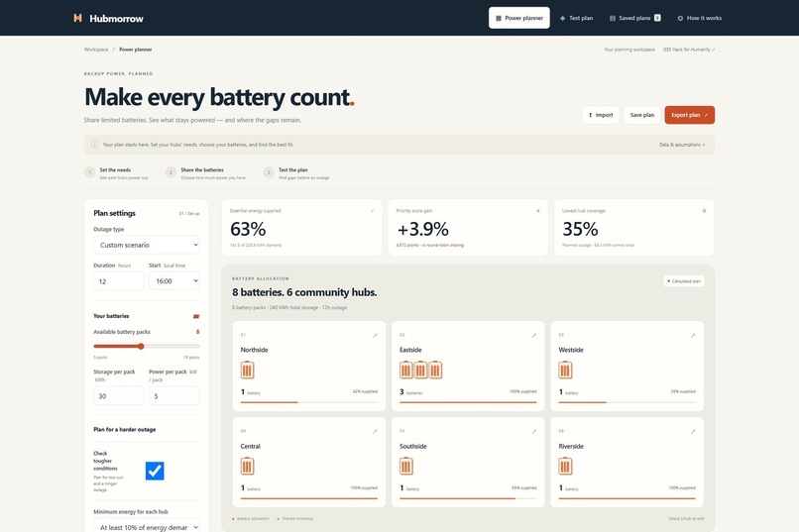Click the battery icon next to Your batteries
This screenshot has height=532, width=799.
(196, 316)
